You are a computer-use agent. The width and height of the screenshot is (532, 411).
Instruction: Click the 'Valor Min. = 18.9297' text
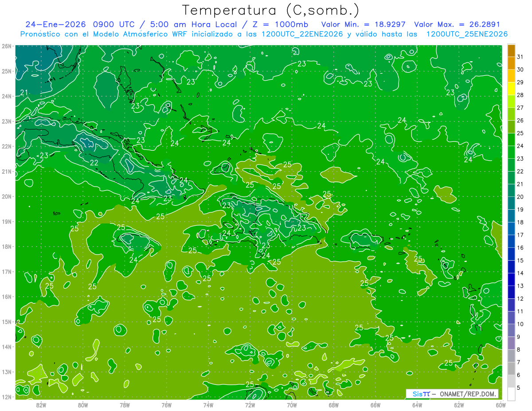coord(364,25)
